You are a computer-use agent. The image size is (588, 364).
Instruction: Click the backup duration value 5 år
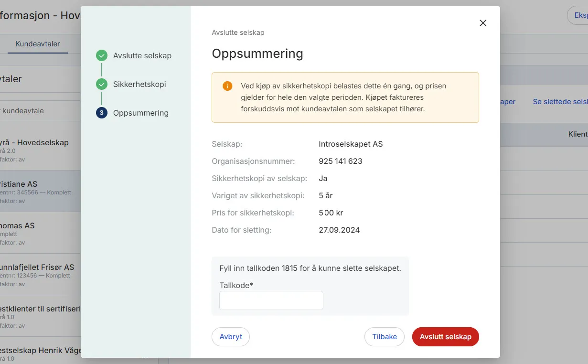[x=326, y=195]
